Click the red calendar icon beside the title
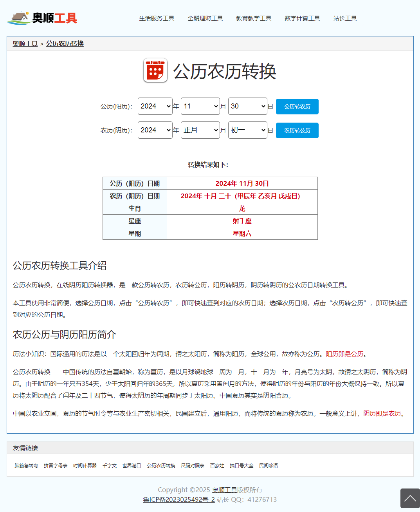 [155, 71]
